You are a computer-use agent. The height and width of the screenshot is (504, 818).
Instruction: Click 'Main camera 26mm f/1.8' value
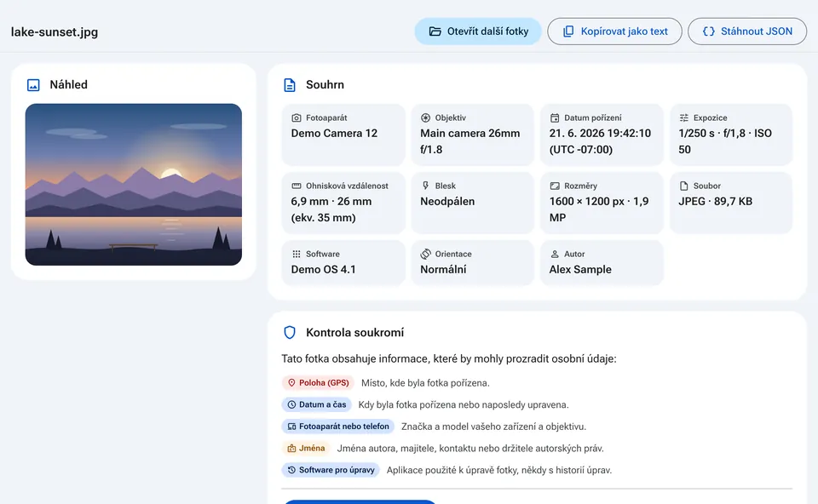point(470,141)
